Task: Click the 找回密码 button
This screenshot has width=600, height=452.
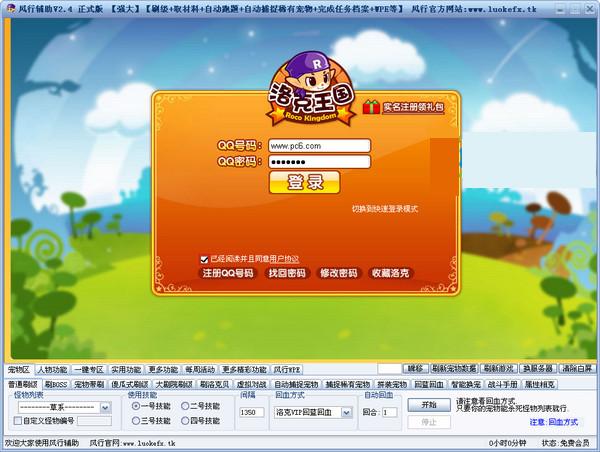Action: tap(287, 273)
